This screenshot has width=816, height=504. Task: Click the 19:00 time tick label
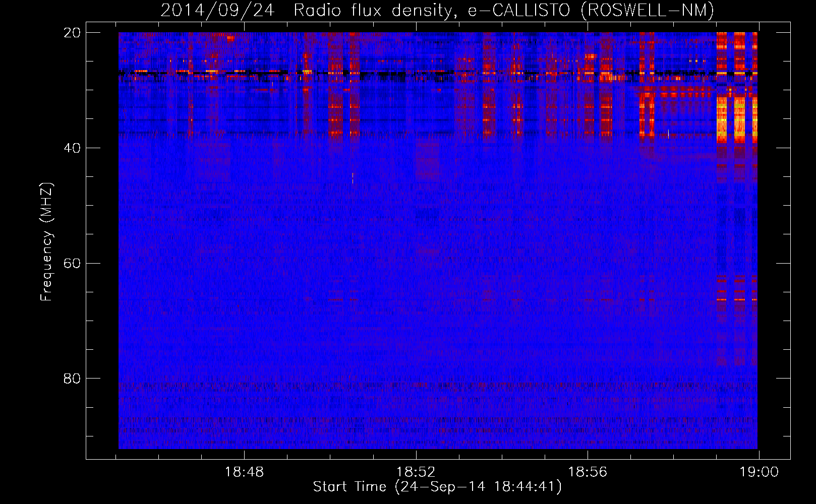(759, 472)
